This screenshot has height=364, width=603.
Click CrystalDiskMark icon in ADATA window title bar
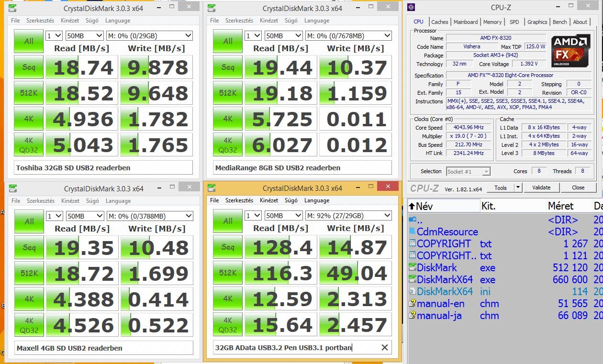211,188
